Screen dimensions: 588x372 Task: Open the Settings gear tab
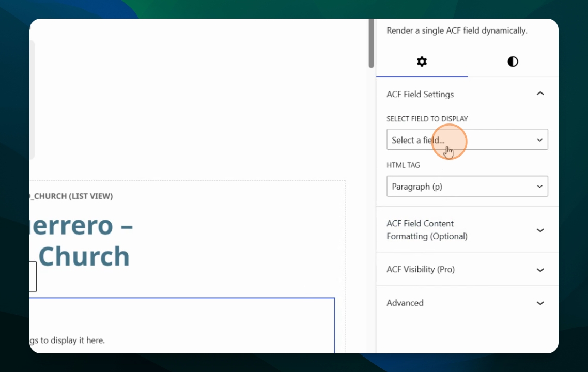(422, 61)
